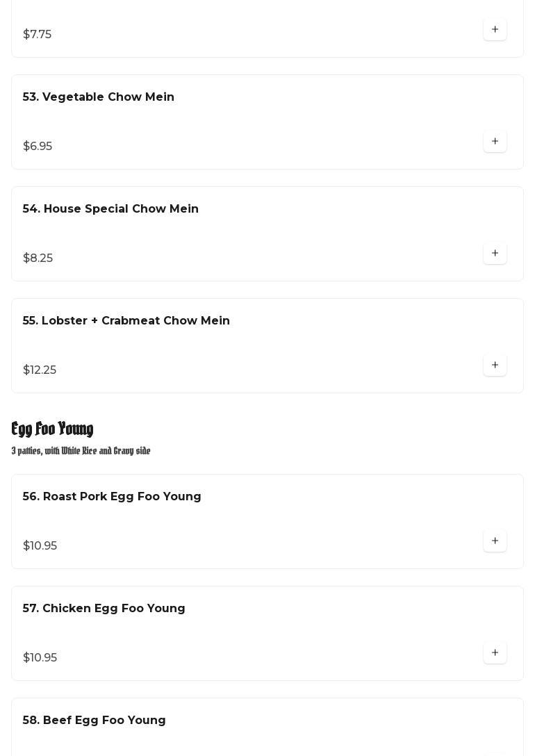
Task: View 57. Chicken Egg Foo Young details
Action: tap(104, 609)
